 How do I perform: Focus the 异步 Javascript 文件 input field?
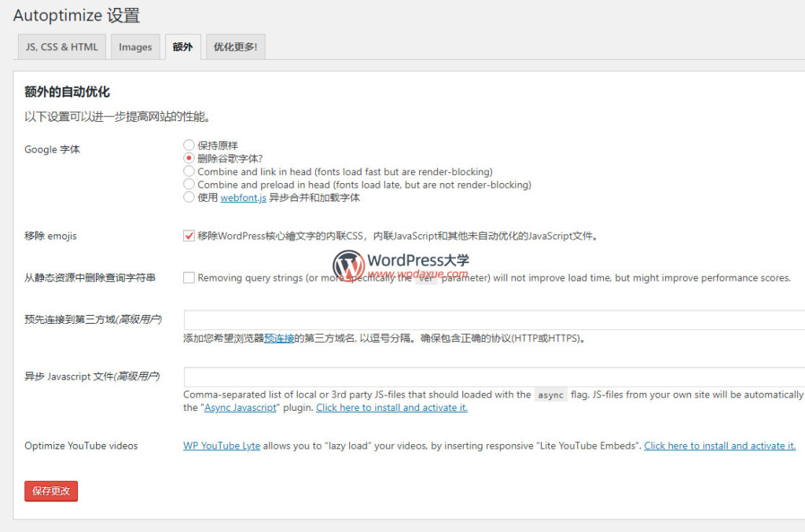[x=494, y=376]
